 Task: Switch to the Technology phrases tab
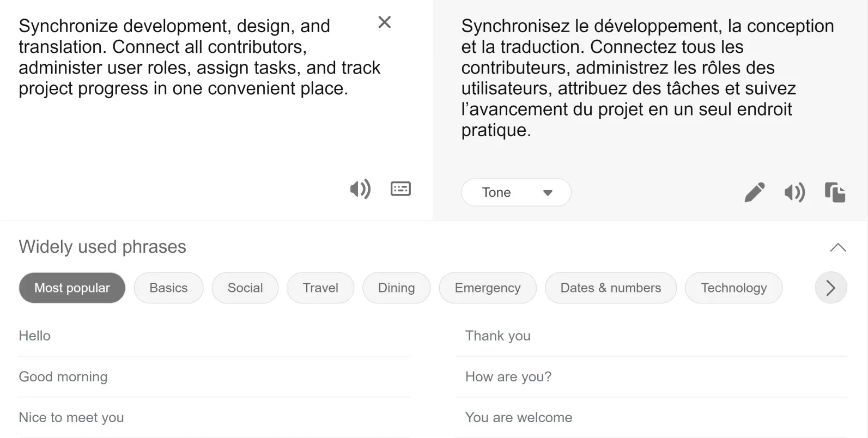click(733, 288)
